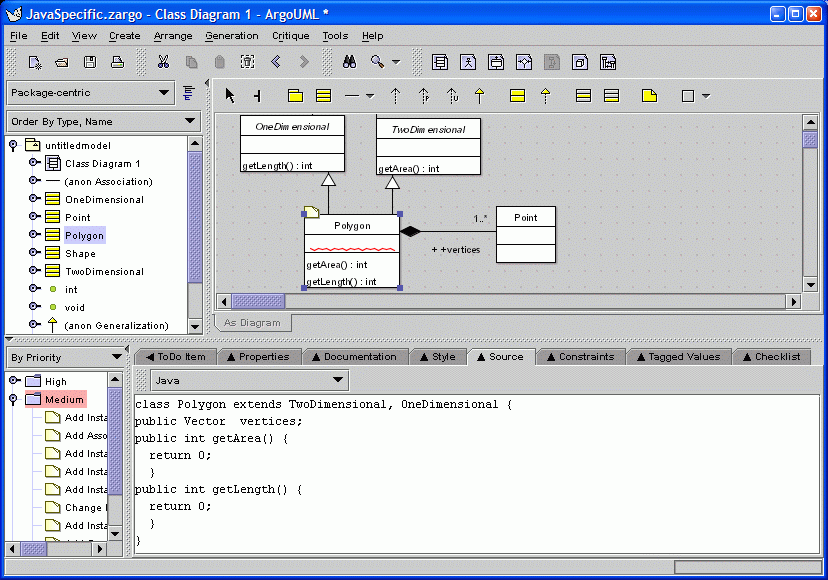828x580 pixels.
Task: Switch to the Documentation tab
Action: (x=354, y=357)
